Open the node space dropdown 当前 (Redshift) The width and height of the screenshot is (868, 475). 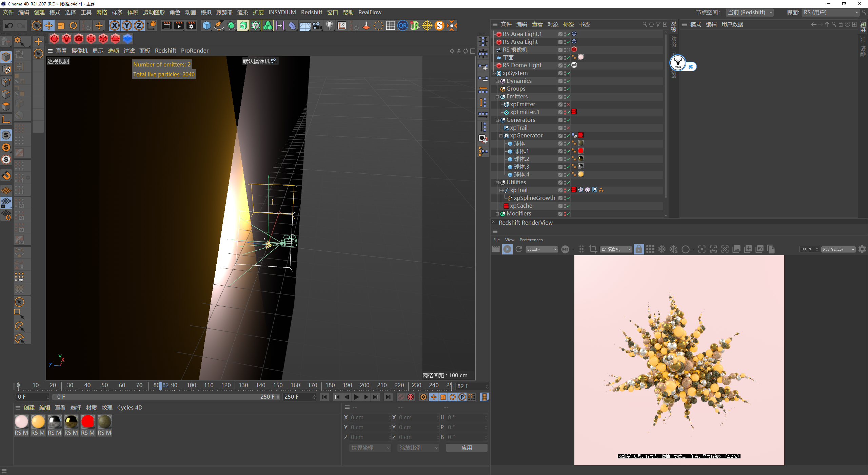tap(750, 13)
